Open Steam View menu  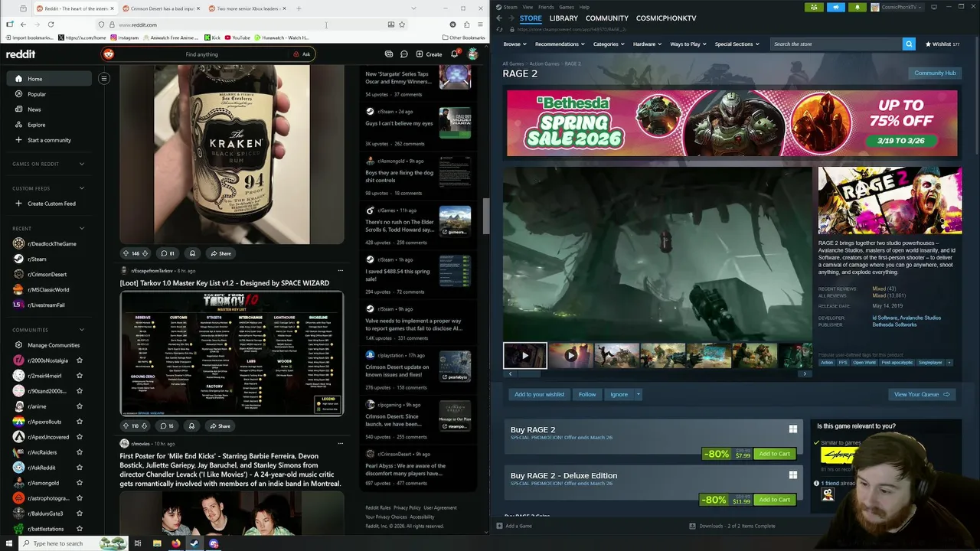528,7
